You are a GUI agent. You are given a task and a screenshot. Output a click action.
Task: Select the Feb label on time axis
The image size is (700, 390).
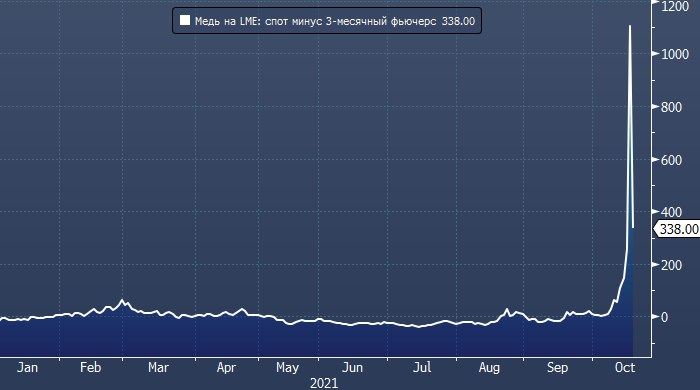coord(91,368)
